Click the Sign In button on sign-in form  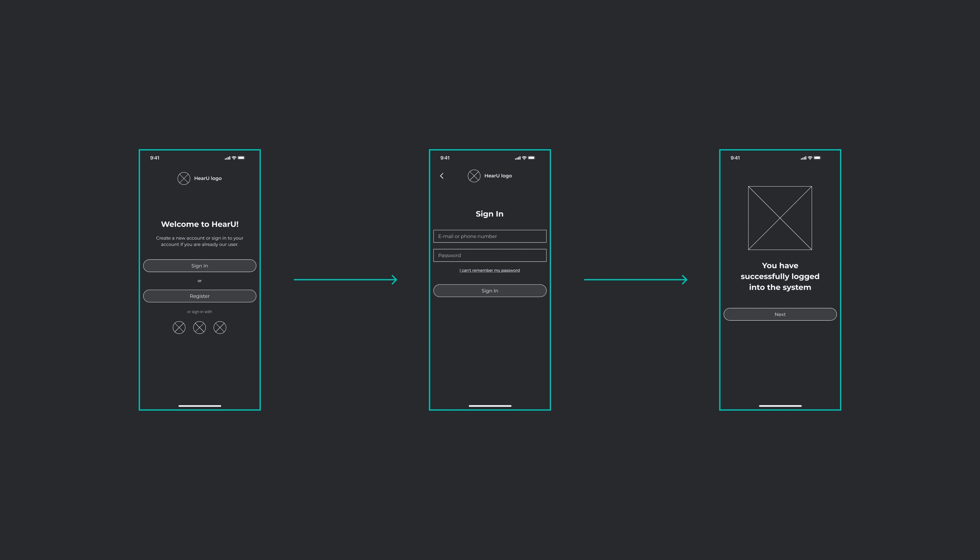coord(489,290)
